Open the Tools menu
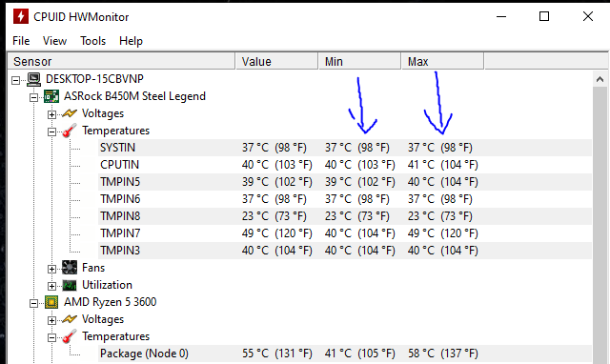 93,41
